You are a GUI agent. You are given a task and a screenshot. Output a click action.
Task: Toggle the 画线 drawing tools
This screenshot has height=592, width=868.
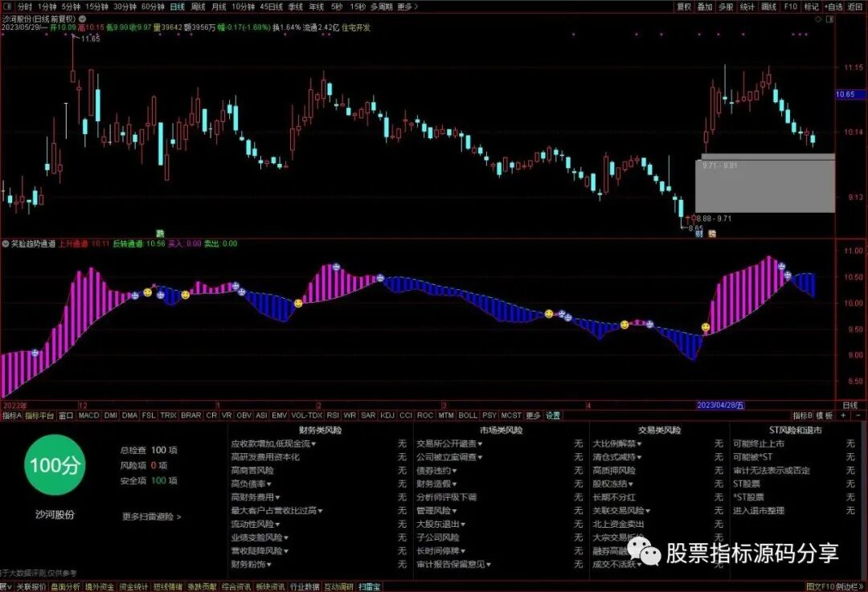[769, 6]
